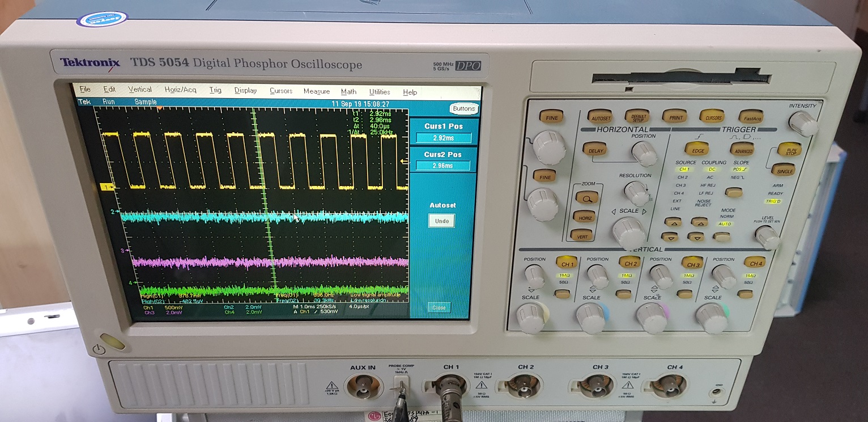Push the magnifier ZOOM button
This screenshot has width=868, height=422.
(586, 198)
